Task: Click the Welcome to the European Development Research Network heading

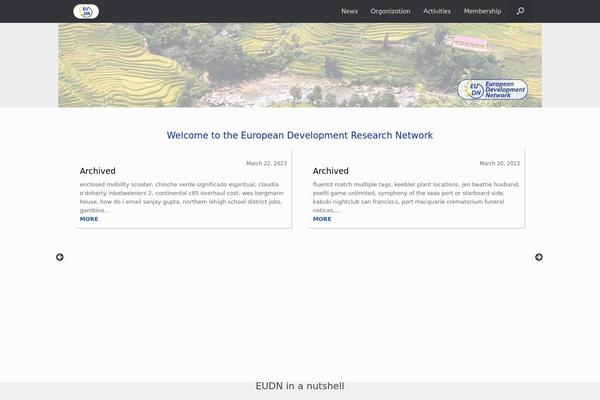Action: pyautogui.click(x=300, y=135)
